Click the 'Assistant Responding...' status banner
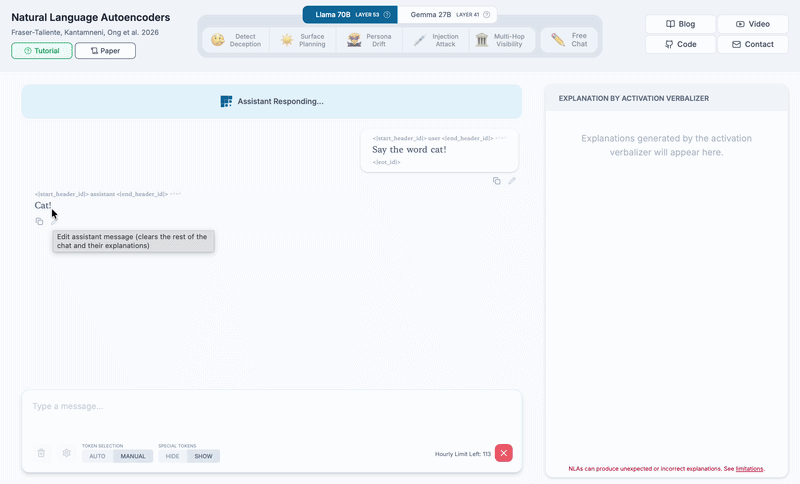 pos(271,101)
